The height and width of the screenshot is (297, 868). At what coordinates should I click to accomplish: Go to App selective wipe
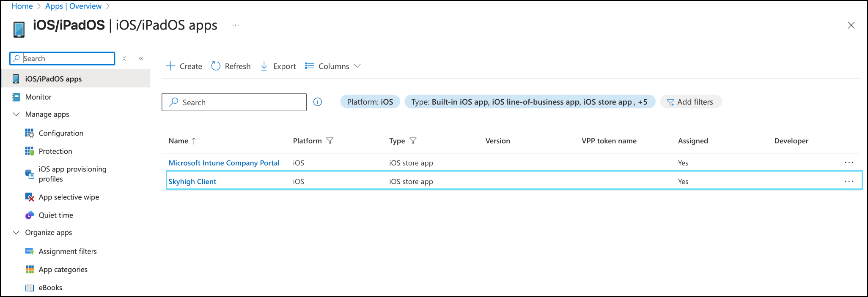click(69, 197)
